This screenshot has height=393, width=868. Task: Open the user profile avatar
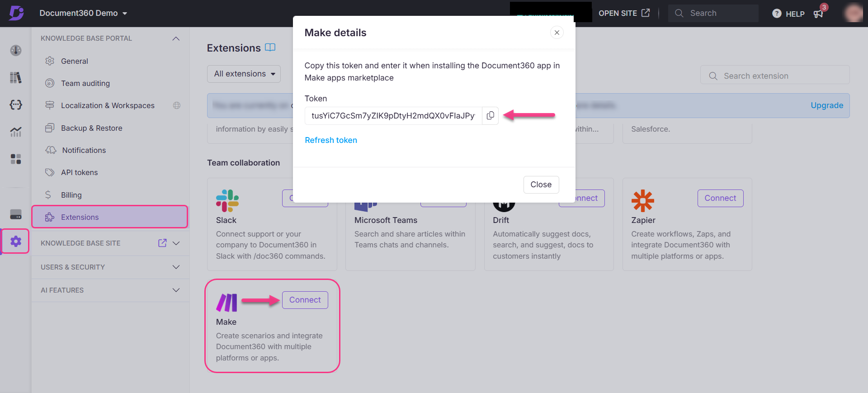coord(854,13)
